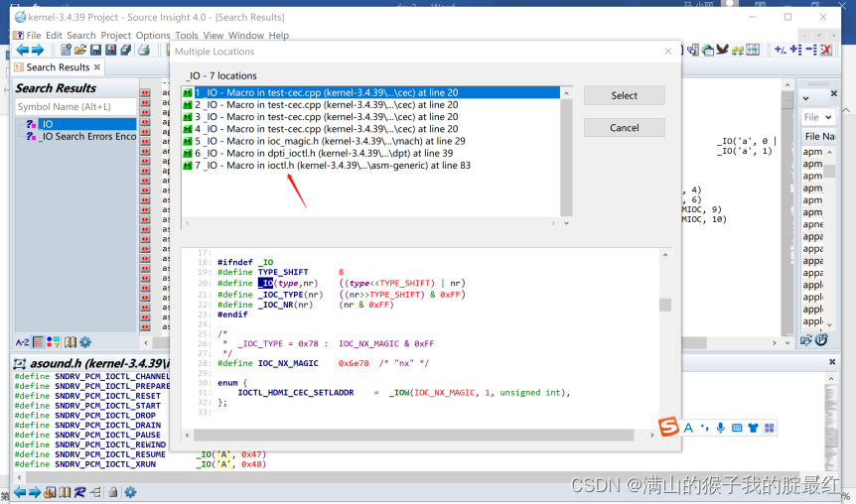Viewport: 856px width, 504px height.
Task: Go forward in the context window bottom toolbar
Action: [x=35, y=492]
